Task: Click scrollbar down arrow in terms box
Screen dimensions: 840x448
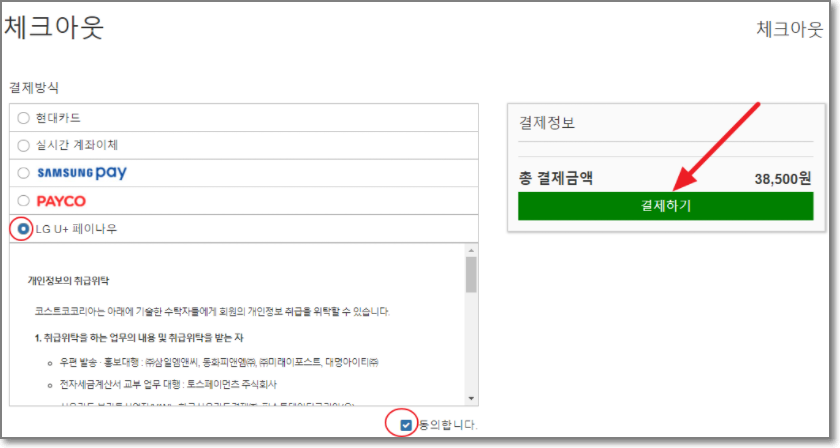Action: click(471, 398)
